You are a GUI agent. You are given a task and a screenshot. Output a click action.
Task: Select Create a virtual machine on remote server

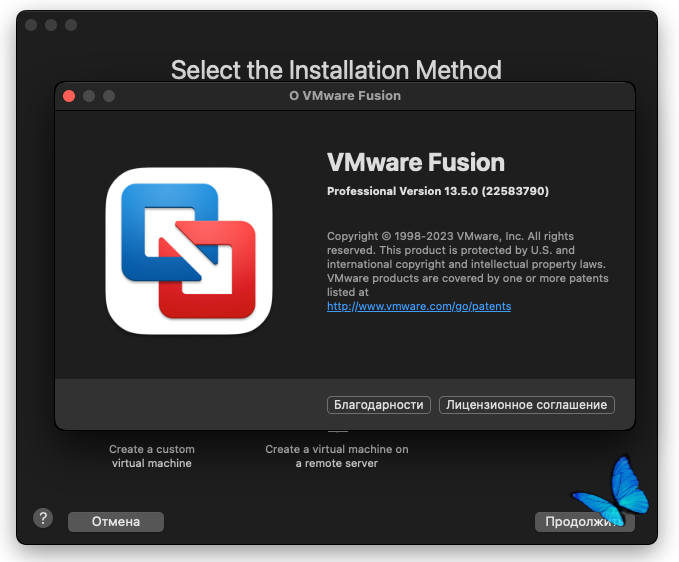pos(337,456)
